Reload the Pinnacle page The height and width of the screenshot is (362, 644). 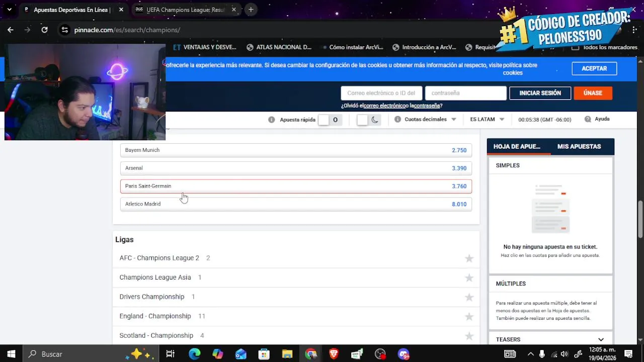coord(44,30)
